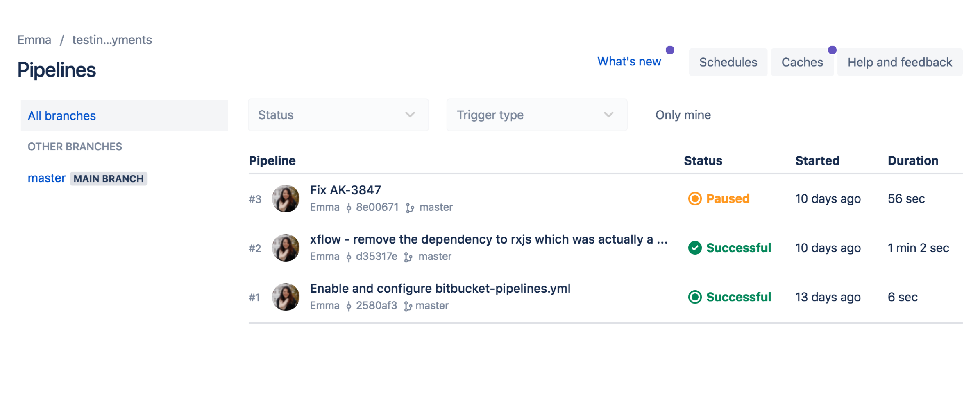
Task: Click the branch icon in pipeline #1 row
Action: click(x=408, y=306)
